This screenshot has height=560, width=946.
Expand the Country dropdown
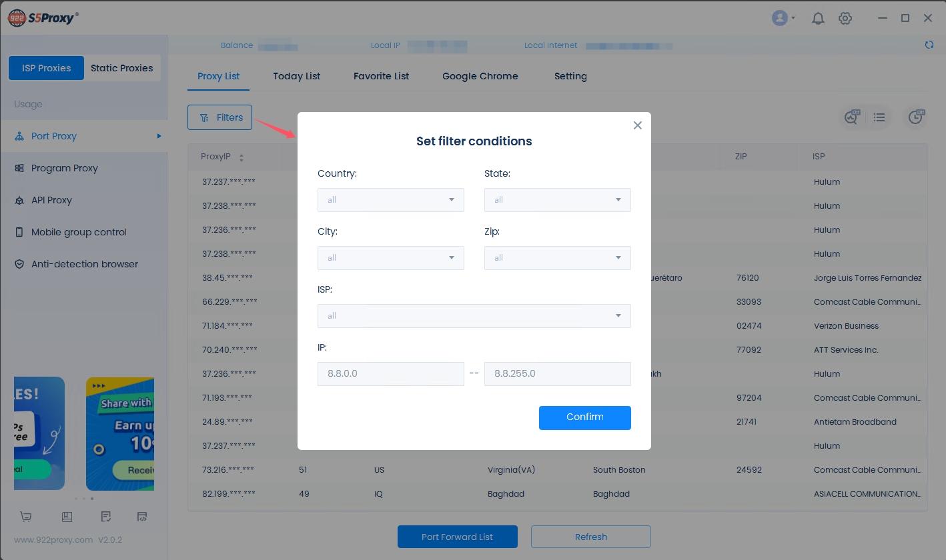click(390, 200)
